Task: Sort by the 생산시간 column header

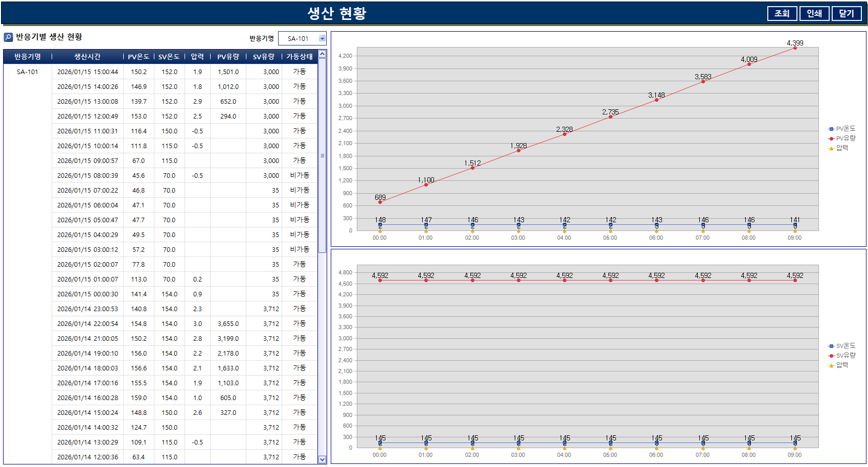Action: pos(87,57)
